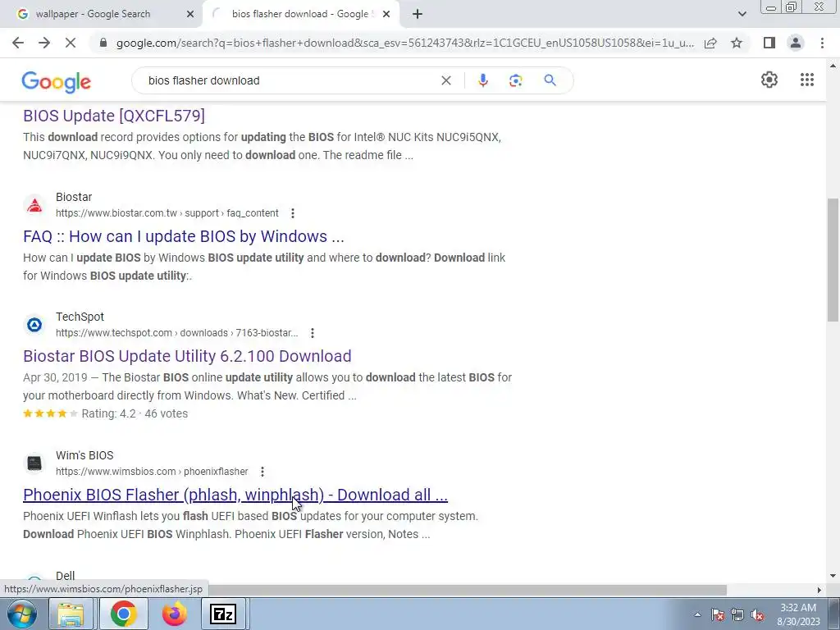Click the magnifier search button
This screenshot has height=630, width=840.
(x=550, y=80)
